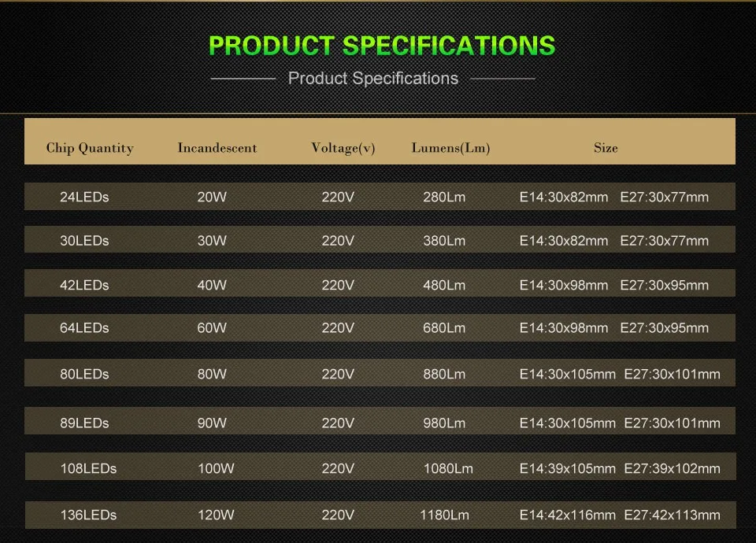Click the green PRODUCT SPECIFICATIONS title
The width and height of the screenshot is (756, 543).
tap(382, 45)
